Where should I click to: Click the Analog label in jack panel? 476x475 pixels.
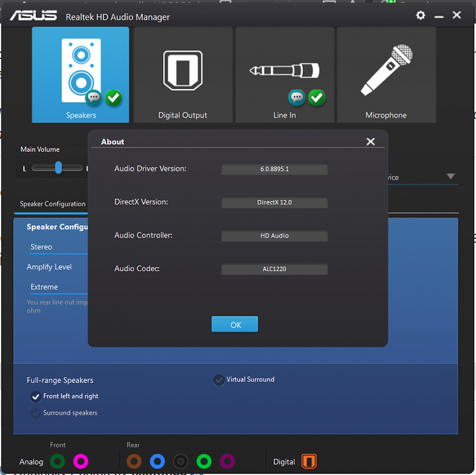click(31, 462)
